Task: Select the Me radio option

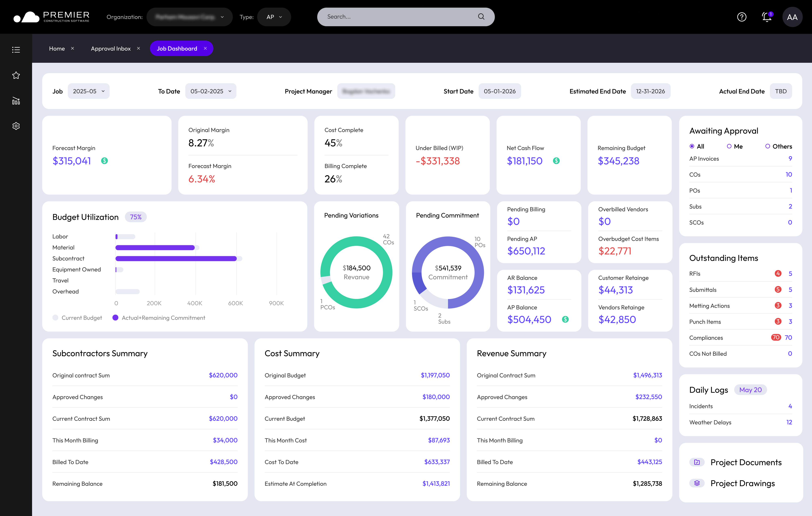Action: tap(729, 146)
